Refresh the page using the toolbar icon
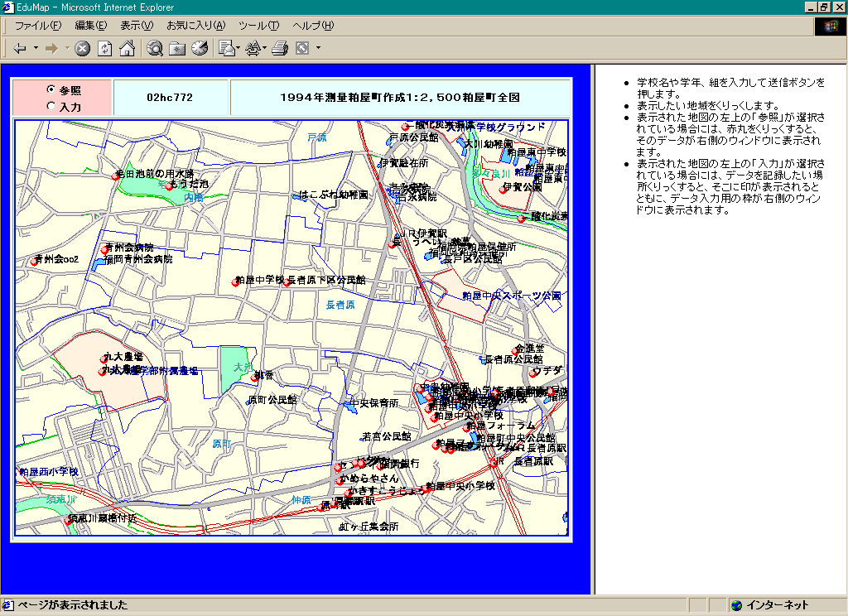 pyautogui.click(x=105, y=49)
